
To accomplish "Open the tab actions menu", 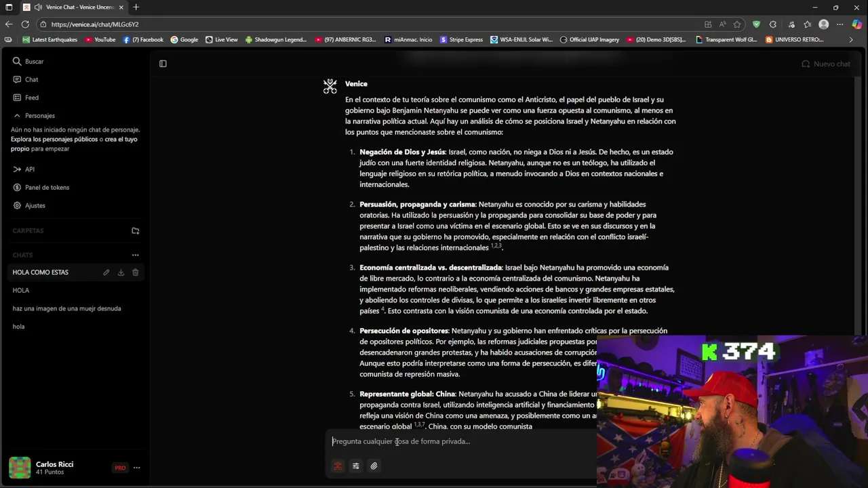I will tap(8, 7).
